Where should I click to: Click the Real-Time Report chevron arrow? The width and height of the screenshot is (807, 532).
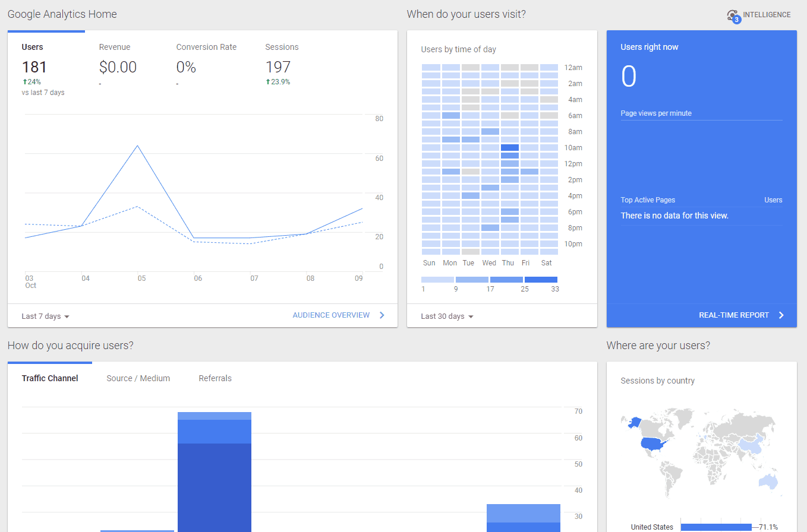pos(781,315)
